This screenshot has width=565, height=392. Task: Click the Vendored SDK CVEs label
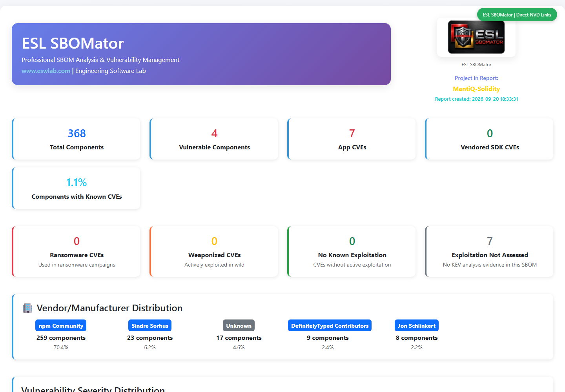490,147
